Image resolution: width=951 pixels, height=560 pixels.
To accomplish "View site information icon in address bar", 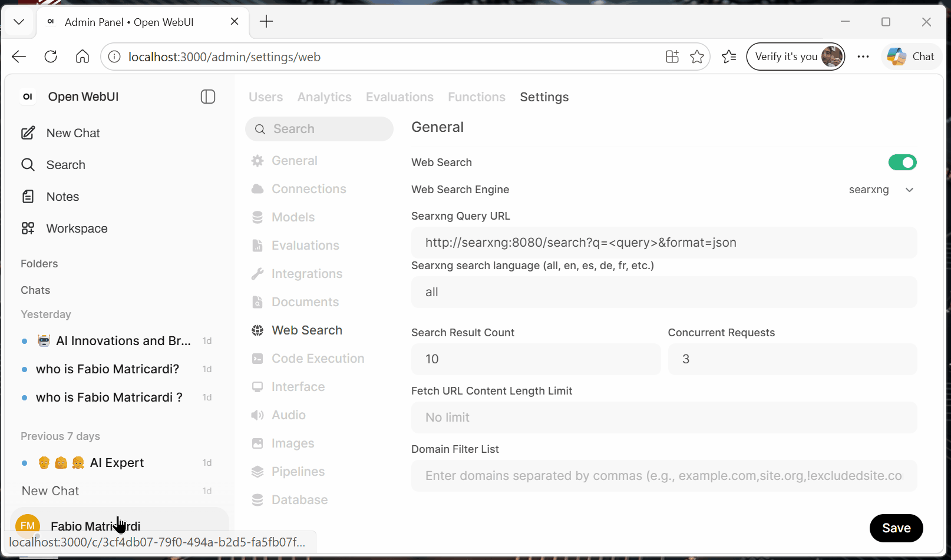I will point(114,57).
